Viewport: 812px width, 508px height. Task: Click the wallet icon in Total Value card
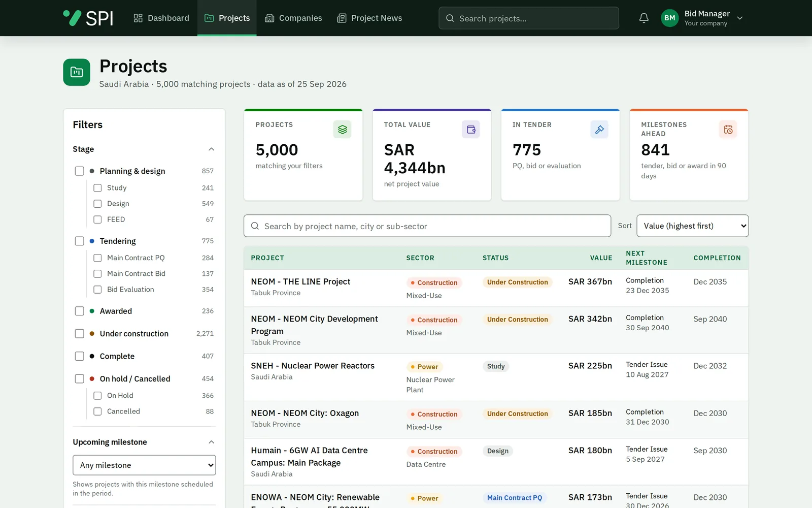(471, 130)
